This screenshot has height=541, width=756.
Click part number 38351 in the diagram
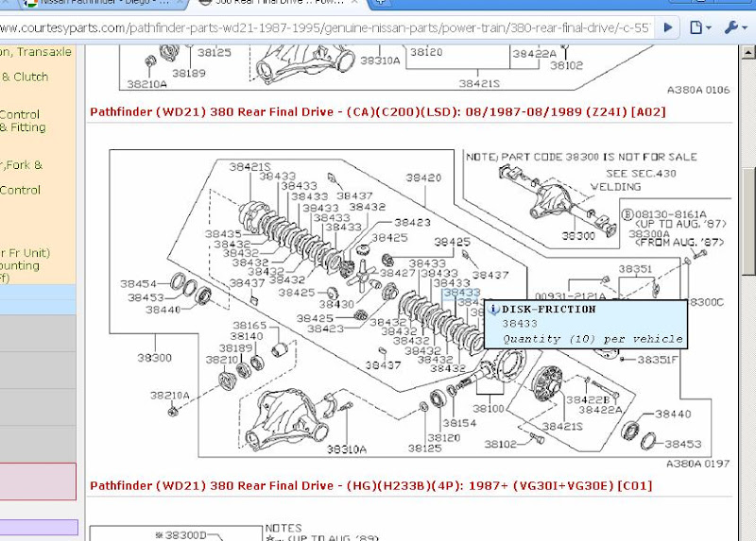click(x=635, y=269)
